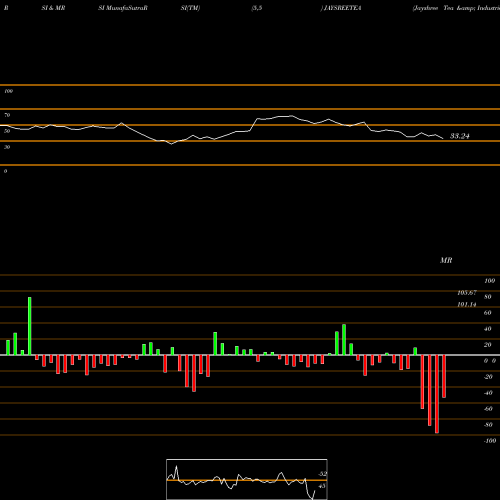500x500 pixels.
Task: Click the 105.67 value label
Action: [467, 293]
